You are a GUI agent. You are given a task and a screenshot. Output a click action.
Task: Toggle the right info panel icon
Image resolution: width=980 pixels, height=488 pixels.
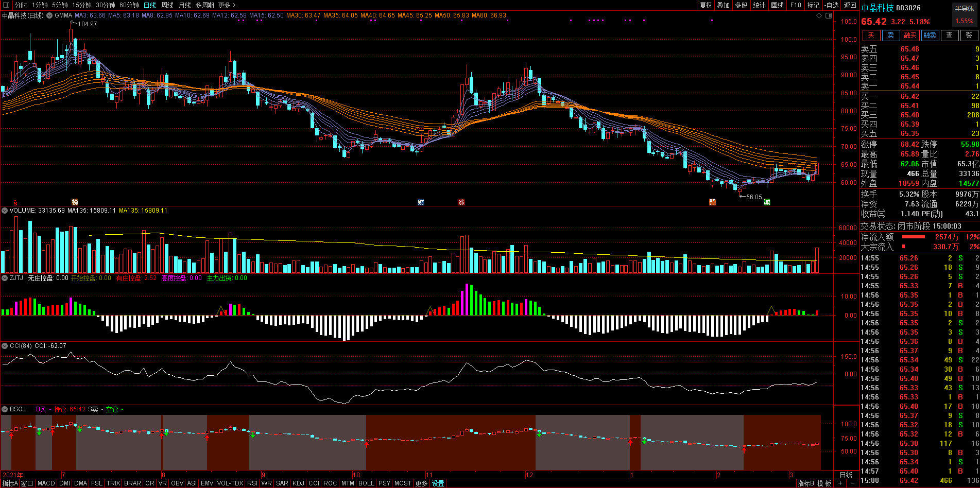pos(829,15)
